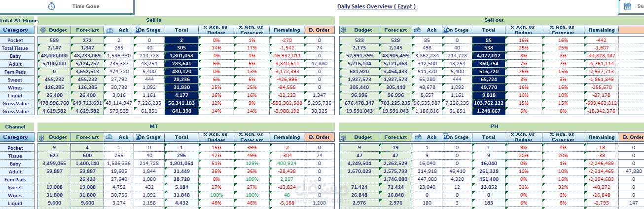Image resolution: width=644 pixels, height=209 pixels.
Task: Select the Sell In total 56,341,183
Action: [181, 103]
